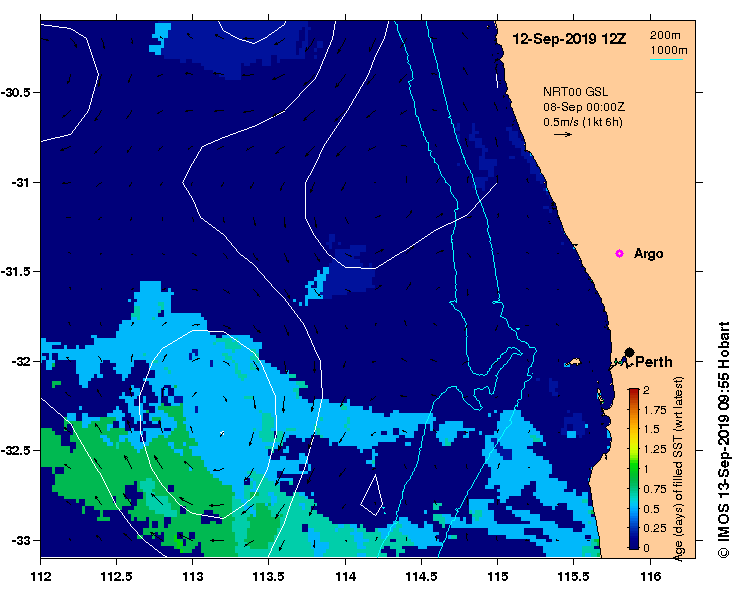Click the 112 longitude axis label
The width and height of the screenshot is (739, 592).
click(41, 576)
